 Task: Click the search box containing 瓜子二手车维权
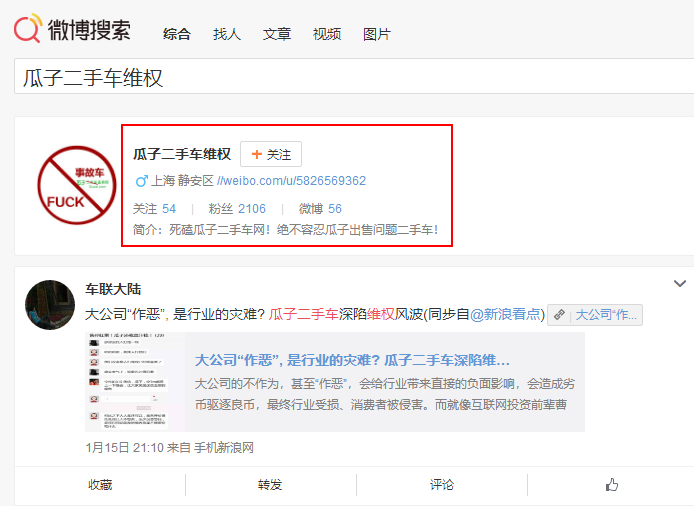tap(354, 76)
